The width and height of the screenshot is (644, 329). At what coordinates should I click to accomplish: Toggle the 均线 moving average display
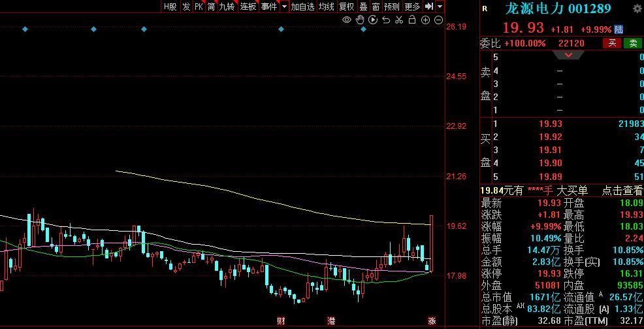[327, 7]
